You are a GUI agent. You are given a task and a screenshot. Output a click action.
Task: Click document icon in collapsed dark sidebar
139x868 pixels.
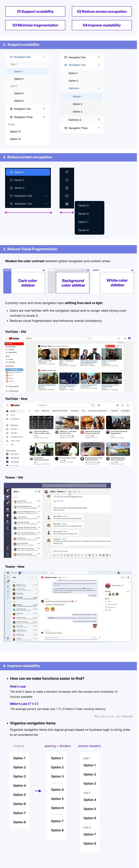pyautogui.click(x=67, y=188)
